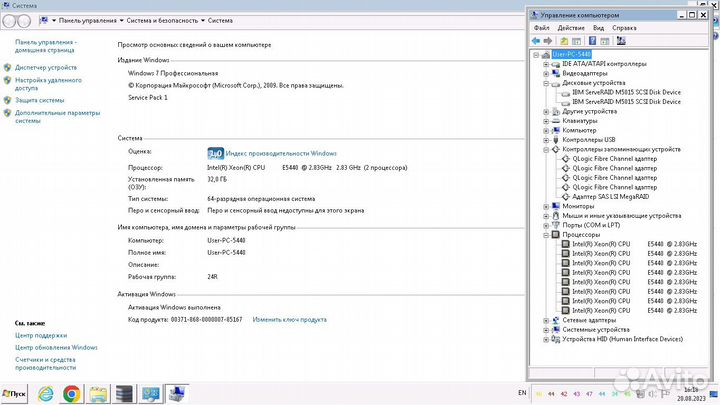Viewport: 720px width, 405px height.
Task: Switch to Computer Management taskbar icon
Action: click(177, 394)
